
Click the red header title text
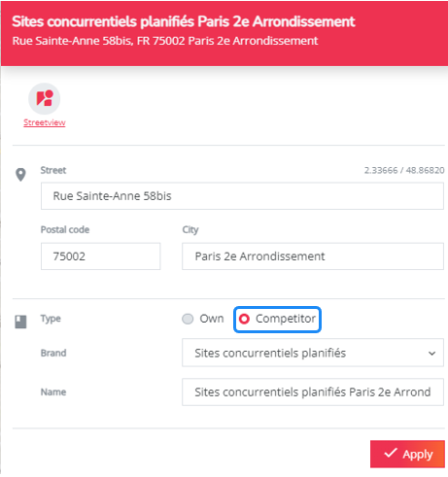coord(184,21)
